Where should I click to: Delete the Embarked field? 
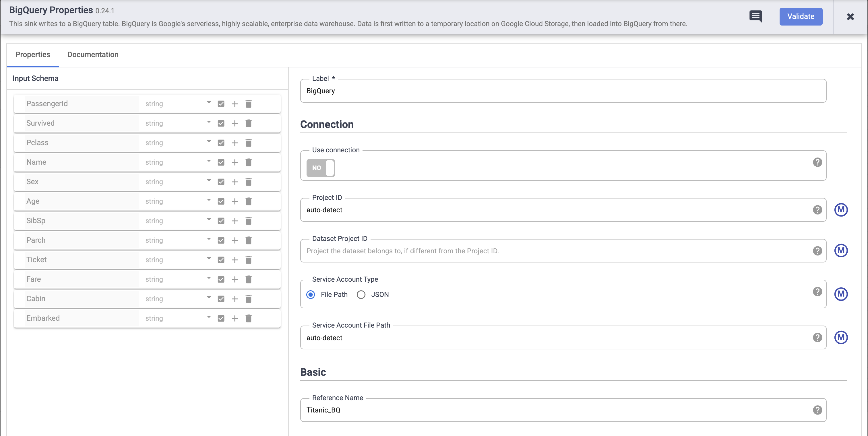click(249, 318)
